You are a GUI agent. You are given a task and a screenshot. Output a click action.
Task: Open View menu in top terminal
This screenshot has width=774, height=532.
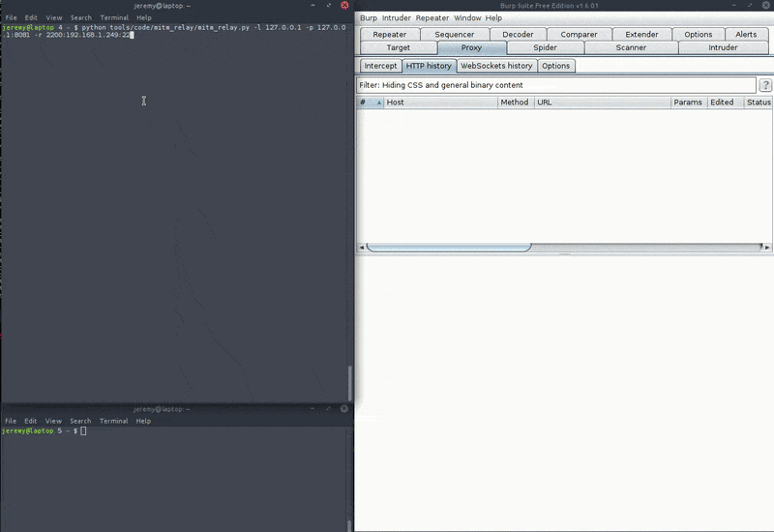point(54,17)
